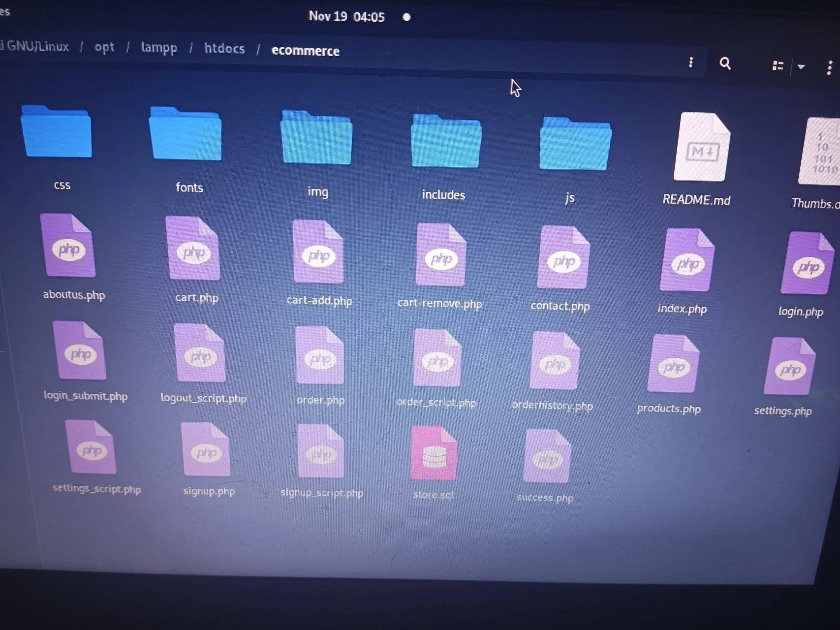The image size is (840, 630).
Task: Select the settings_script.php file icon
Action: point(91,447)
